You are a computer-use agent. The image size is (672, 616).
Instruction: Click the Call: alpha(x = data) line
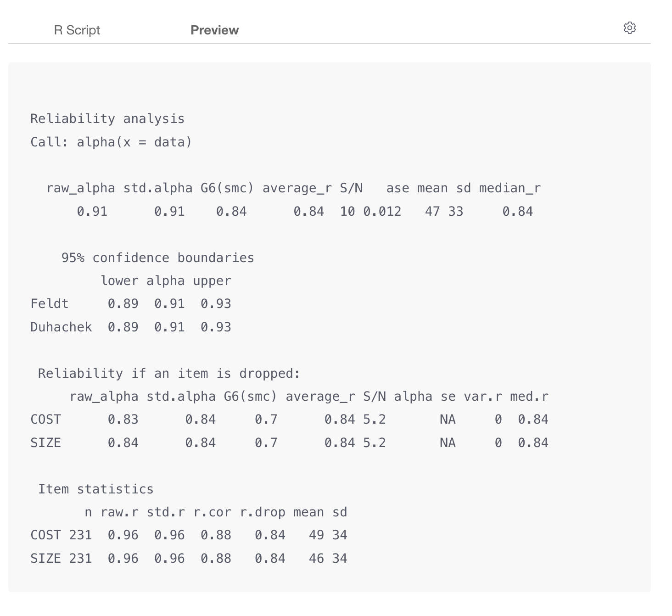tap(111, 142)
